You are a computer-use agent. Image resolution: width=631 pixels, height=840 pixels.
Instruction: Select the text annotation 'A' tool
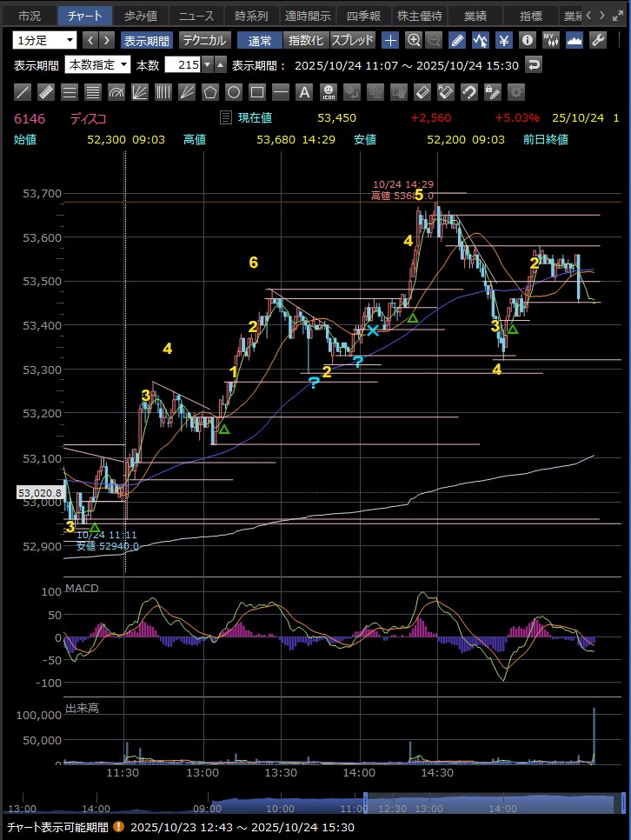point(304,92)
